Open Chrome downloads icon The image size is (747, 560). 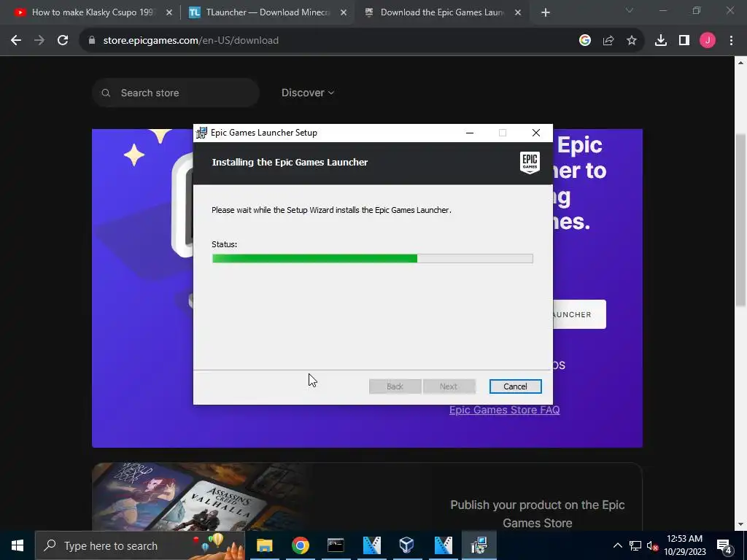click(x=661, y=41)
